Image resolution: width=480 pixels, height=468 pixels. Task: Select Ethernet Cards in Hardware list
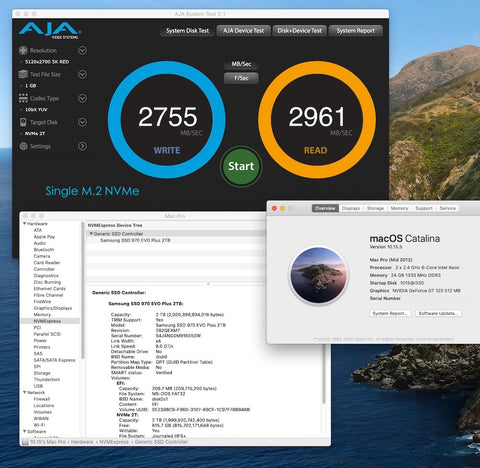(x=49, y=289)
